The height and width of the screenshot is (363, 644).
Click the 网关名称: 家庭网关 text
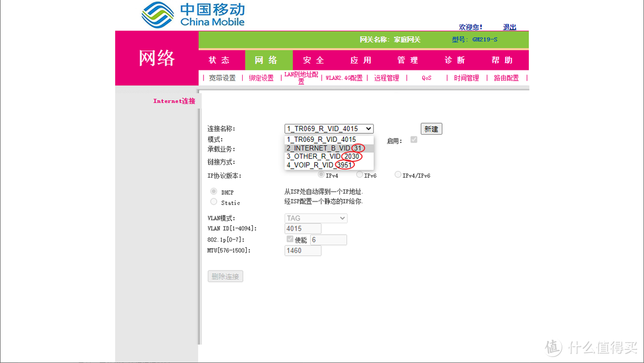click(390, 40)
